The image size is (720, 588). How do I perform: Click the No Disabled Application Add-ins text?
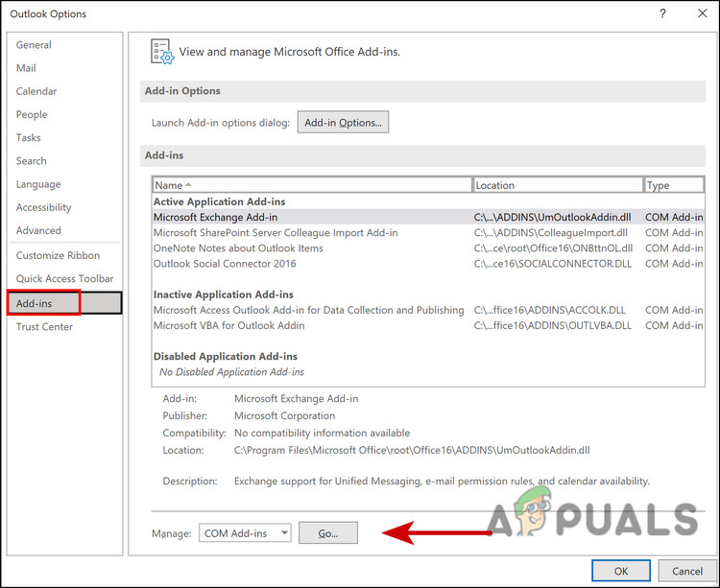[231, 372]
